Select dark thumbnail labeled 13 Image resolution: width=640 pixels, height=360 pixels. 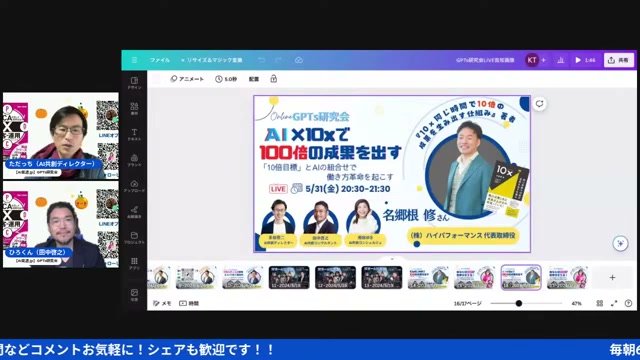pyautogui.click(x=382, y=278)
